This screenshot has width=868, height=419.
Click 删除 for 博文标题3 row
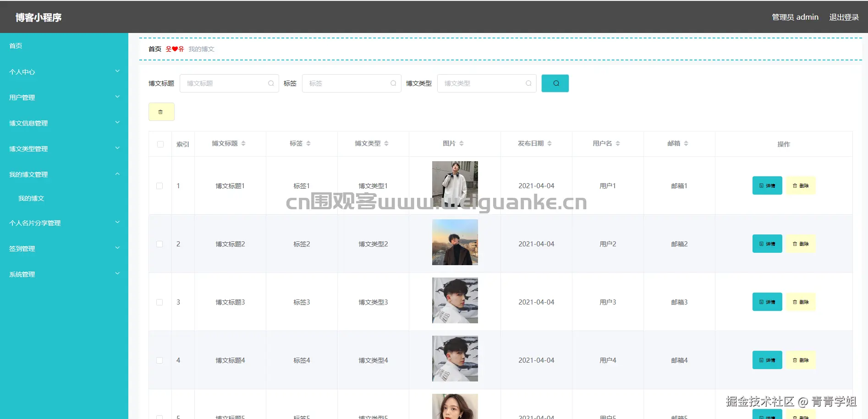801,302
